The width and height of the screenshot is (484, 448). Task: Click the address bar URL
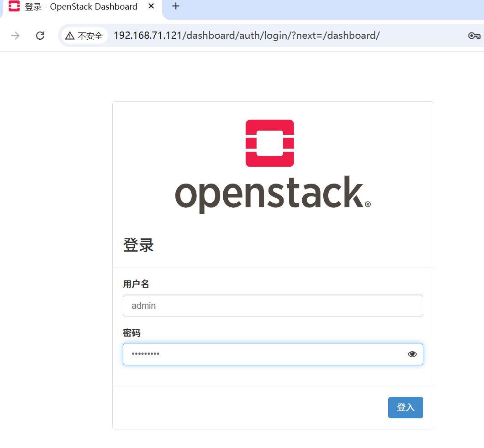point(247,36)
